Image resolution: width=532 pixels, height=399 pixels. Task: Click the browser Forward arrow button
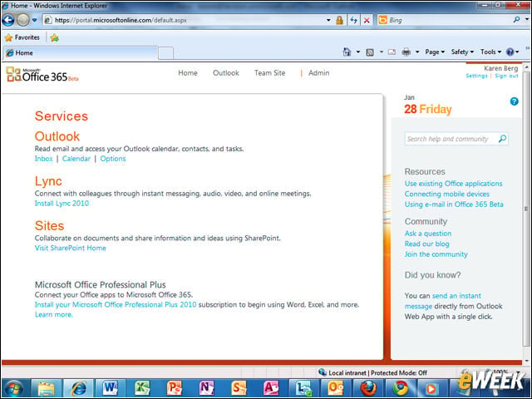23,20
